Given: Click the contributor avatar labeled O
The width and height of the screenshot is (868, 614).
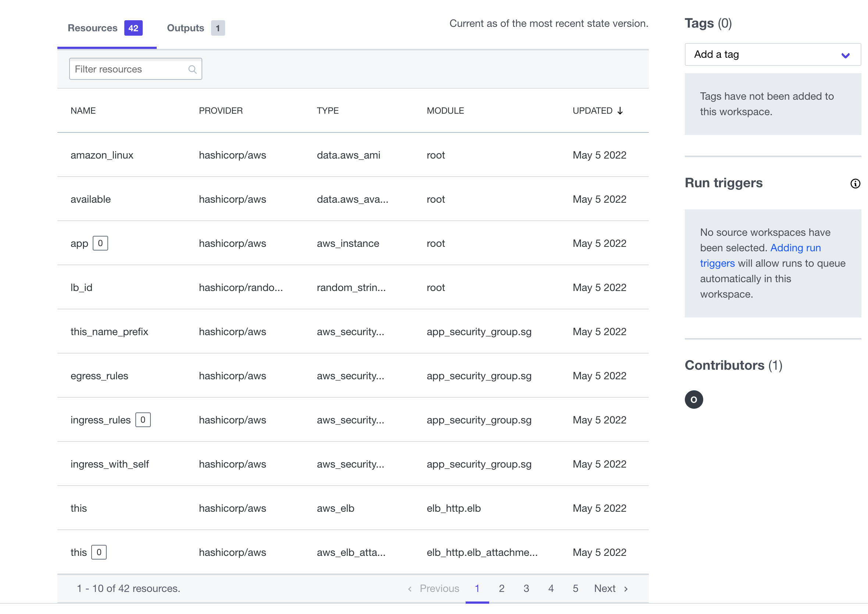Looking at the screenshot, I should pos(693,400).
